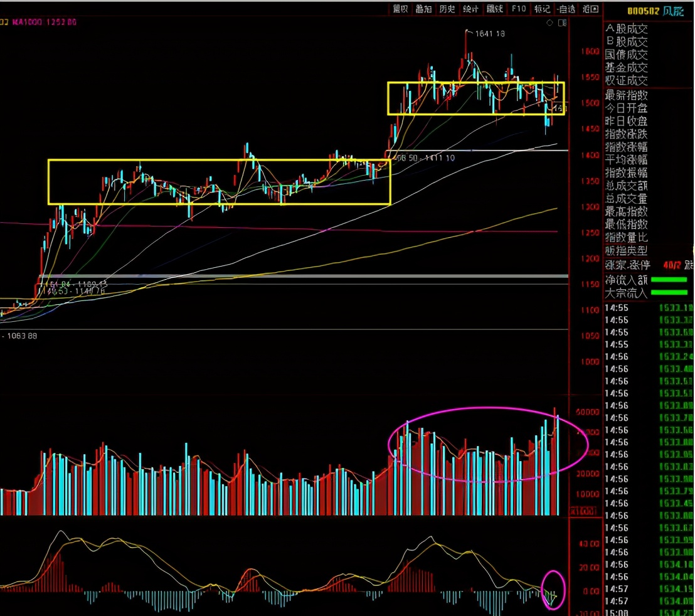Image resolution: width=695 pixels, height=616 pixels.
Task: Select the 权证成交 row
Action: (626, 80)
